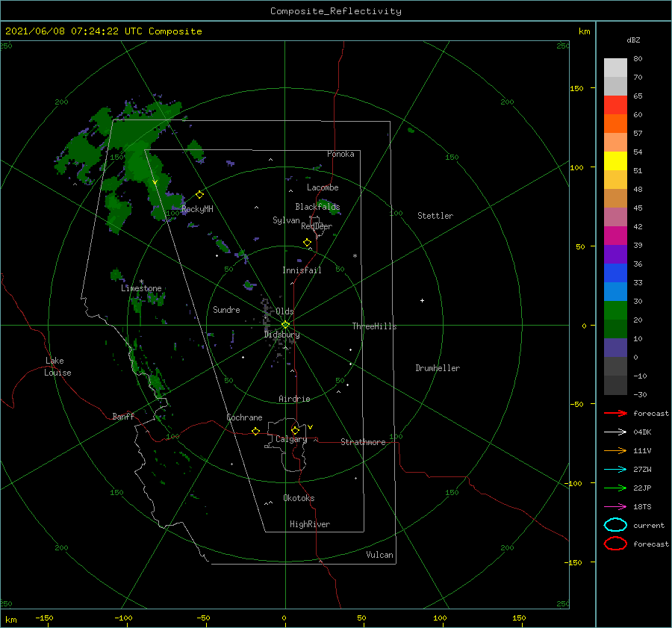Click the Limestone label

(141, 288)
